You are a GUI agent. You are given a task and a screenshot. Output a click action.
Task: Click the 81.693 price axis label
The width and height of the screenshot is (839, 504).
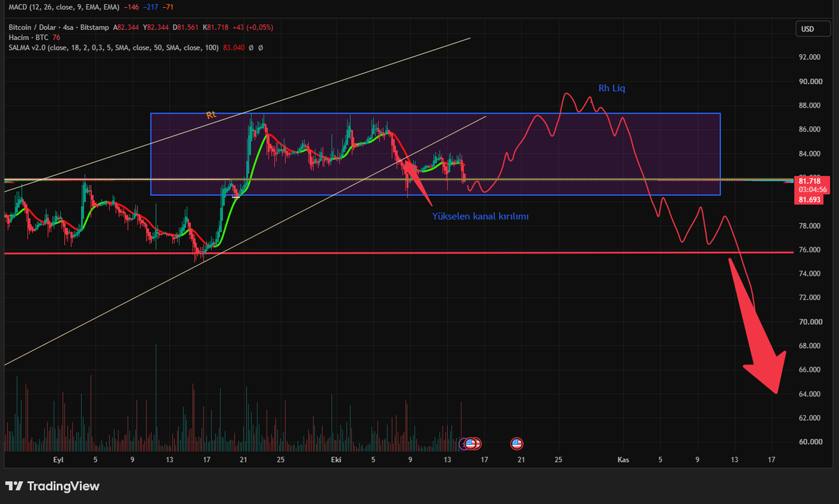(810, 200)
